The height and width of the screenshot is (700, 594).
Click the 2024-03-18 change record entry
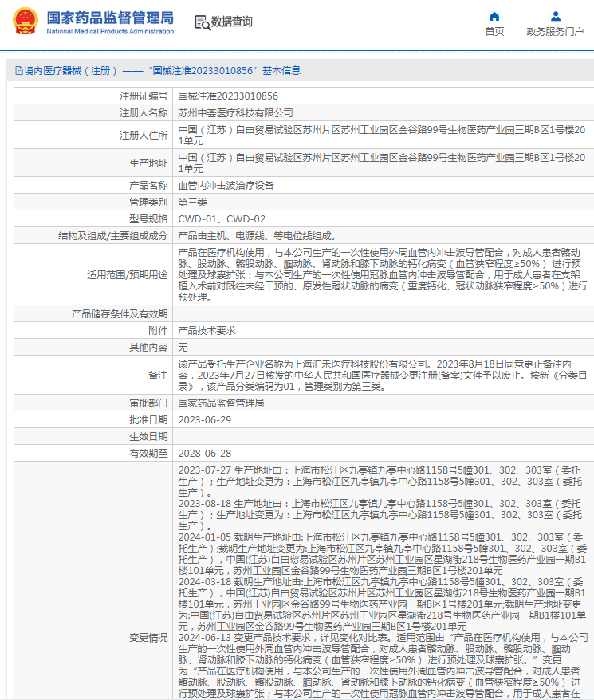(382, 604)
